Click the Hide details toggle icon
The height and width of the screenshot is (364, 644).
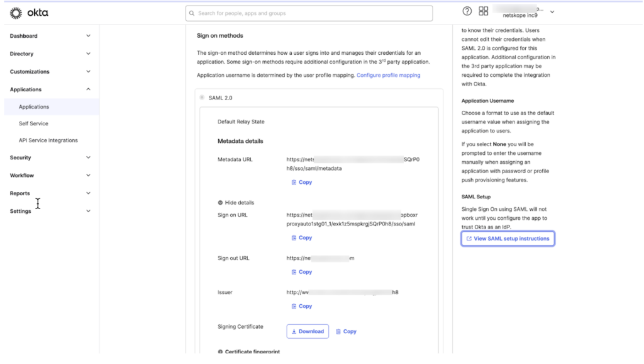(x=220, y=203)
